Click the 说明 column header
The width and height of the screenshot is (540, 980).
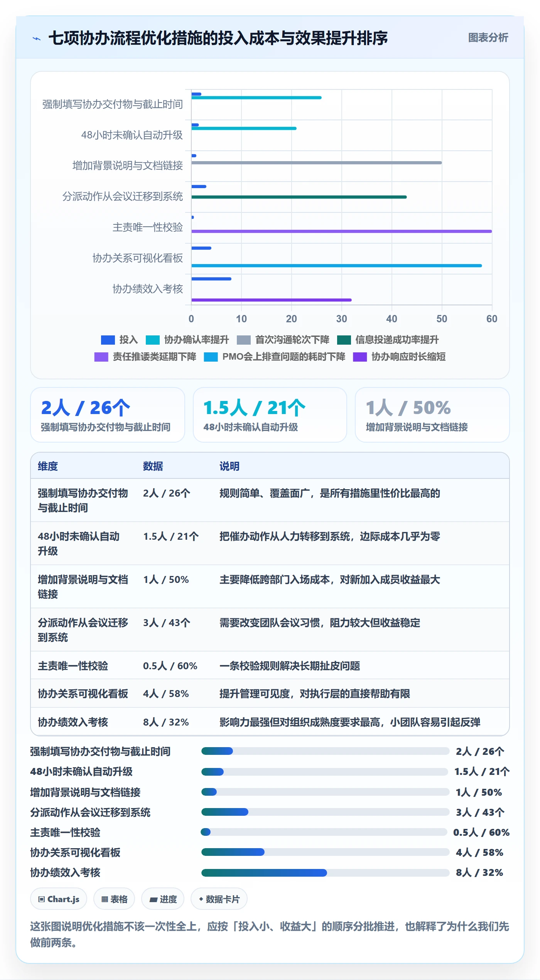click(x=229, y=466)
